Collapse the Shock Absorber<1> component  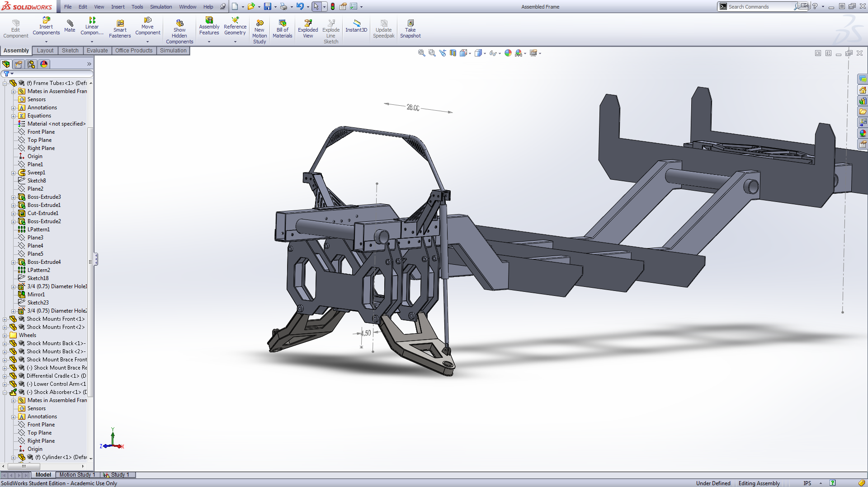pyautogui.click(x=5, y=393)
